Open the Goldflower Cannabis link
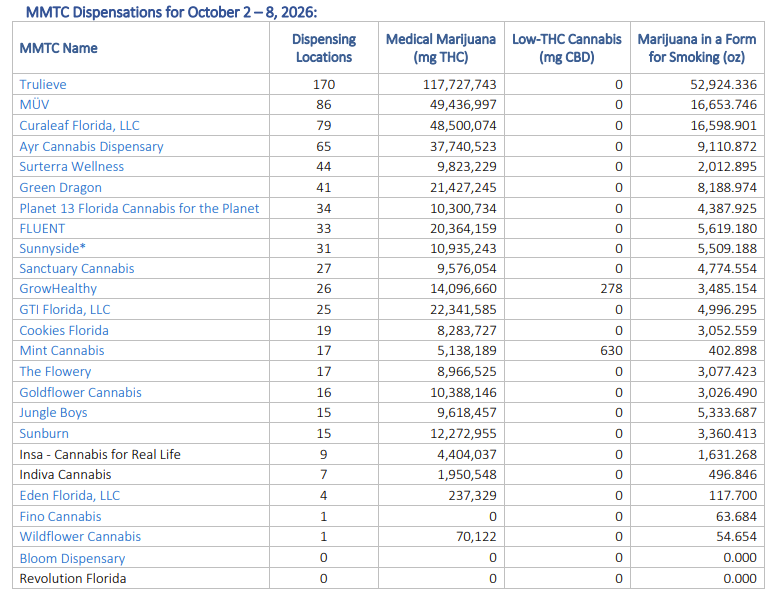Screen dimensions: 773x598 (x=80, y=392)
